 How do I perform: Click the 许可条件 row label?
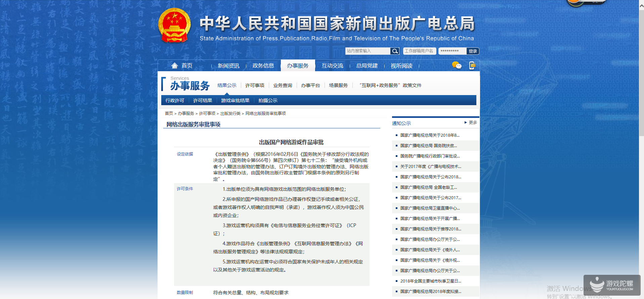pyautogui.click(x=185, y=189)
